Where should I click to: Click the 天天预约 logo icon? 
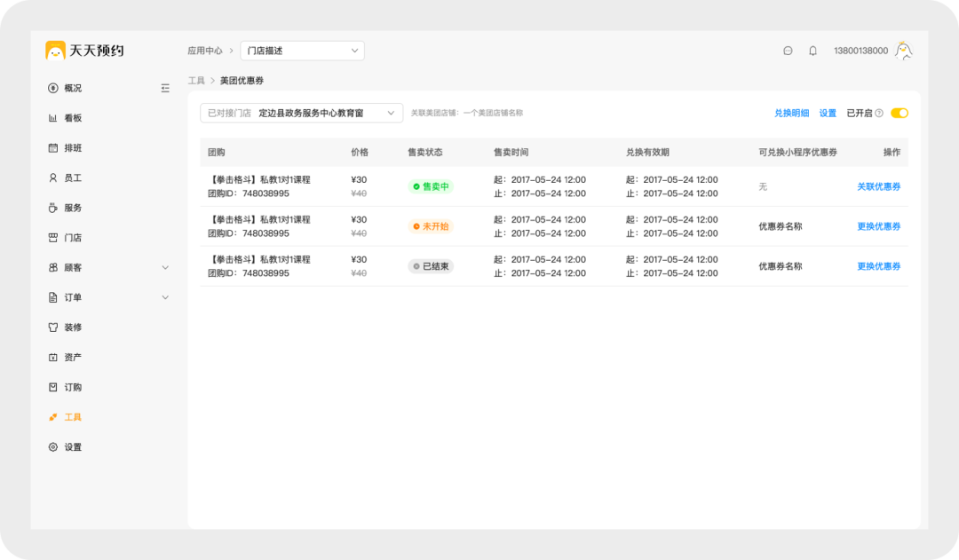pyautogui.click(x=55, y=50)
